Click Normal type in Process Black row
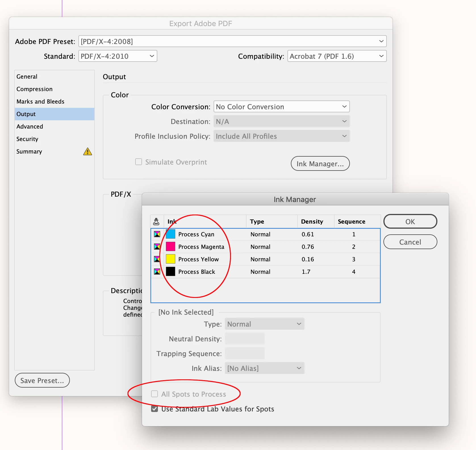This screenshot has width=476, height=450. (260, 272)
